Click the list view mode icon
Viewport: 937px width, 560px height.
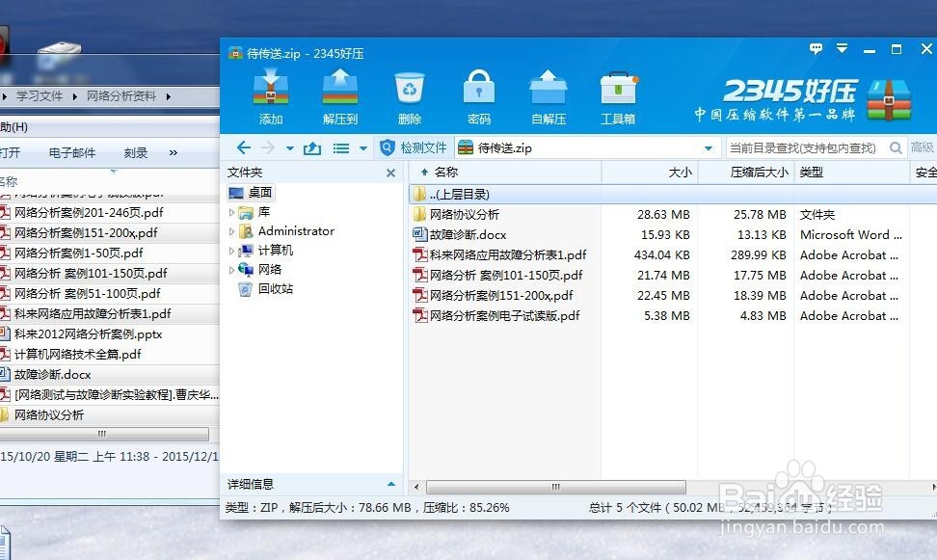click(341, 148)
